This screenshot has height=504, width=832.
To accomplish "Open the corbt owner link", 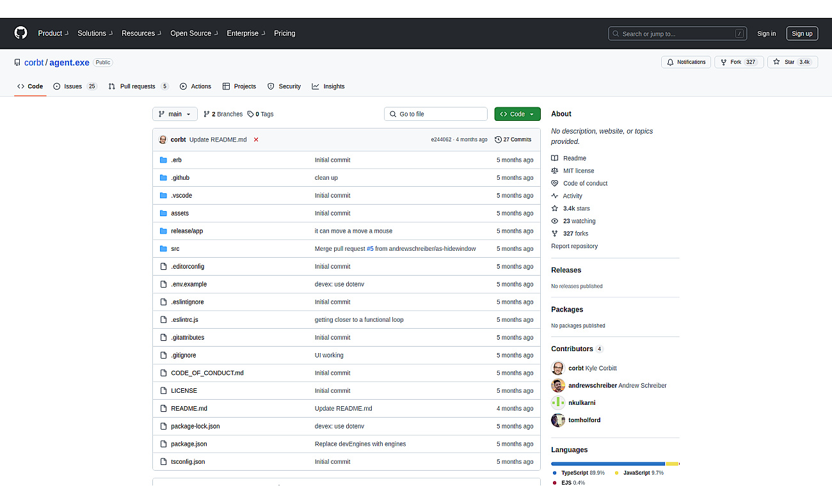I will coord(34,63).
